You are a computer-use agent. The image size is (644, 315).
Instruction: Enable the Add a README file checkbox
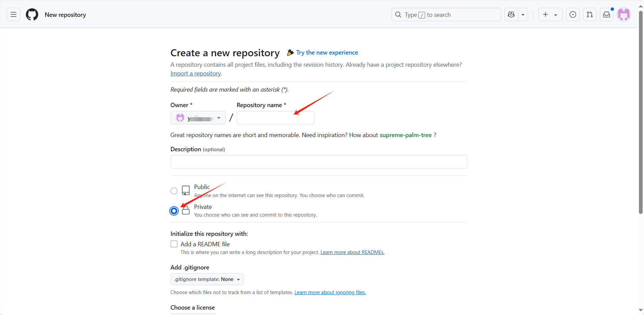point(174,244)
